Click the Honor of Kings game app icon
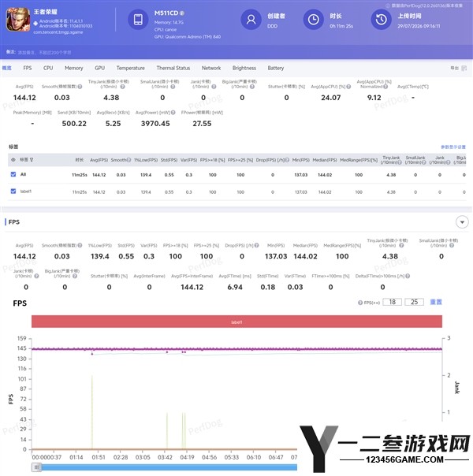 (x=18, y=20)
